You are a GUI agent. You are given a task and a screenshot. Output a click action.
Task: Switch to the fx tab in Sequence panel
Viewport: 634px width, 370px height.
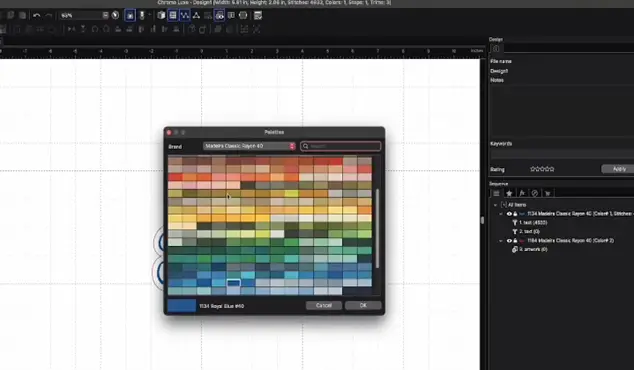[x=522, y=193]
